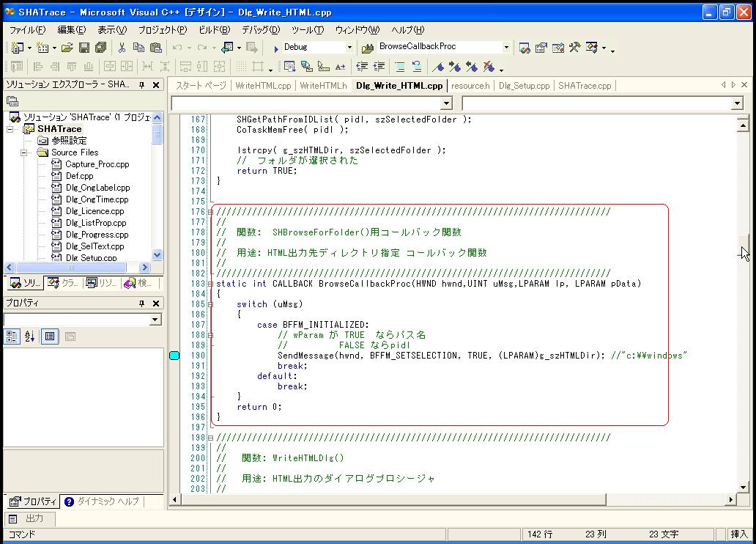Viewport: 756px width, 544px height.
Task: Open the デバッグ(D) menu
Action: coord(260,30)
